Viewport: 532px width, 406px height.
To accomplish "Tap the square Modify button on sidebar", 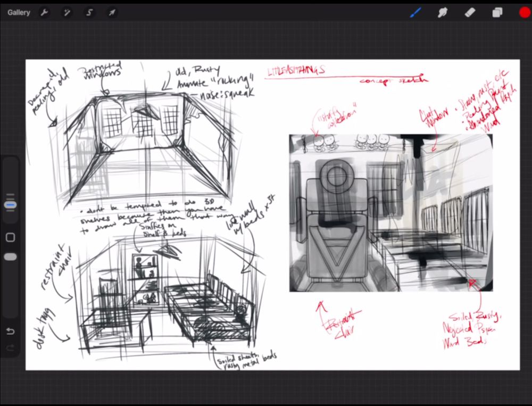I will tap(11, 237).
